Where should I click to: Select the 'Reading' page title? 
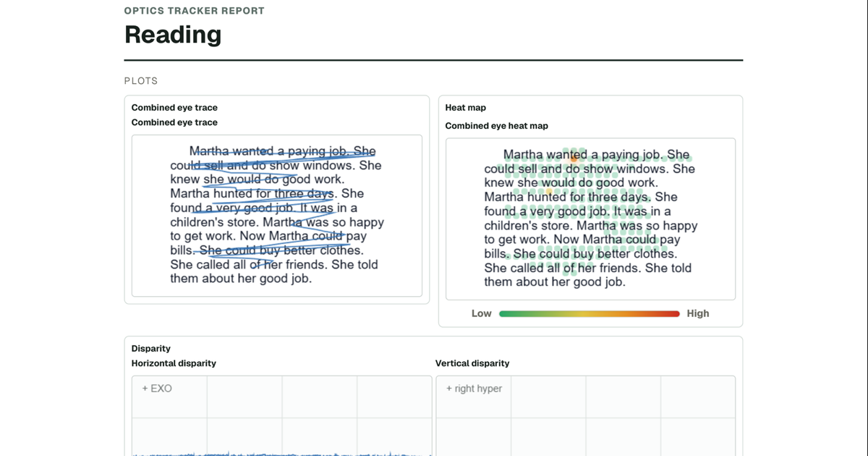173,34
